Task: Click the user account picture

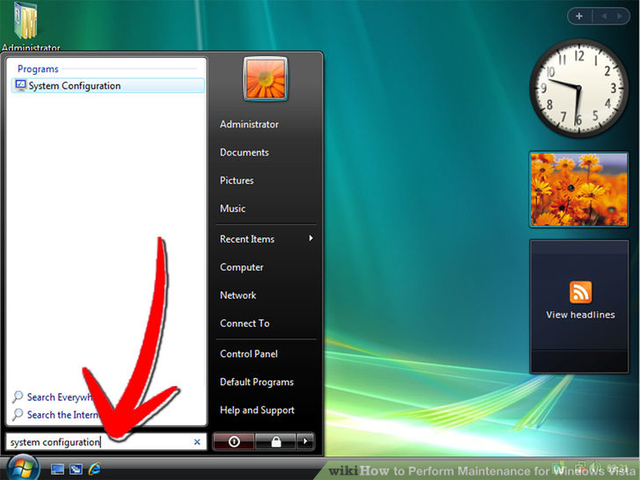Action: click(x=265, y=79)
